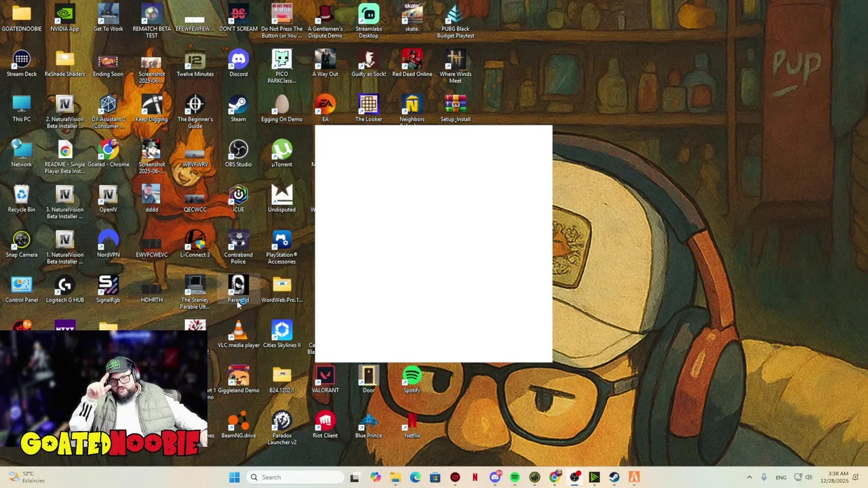Screen dimensions: 868x488
Task: Select the Netflix desktop shortcut
Action: click(412, 425)
